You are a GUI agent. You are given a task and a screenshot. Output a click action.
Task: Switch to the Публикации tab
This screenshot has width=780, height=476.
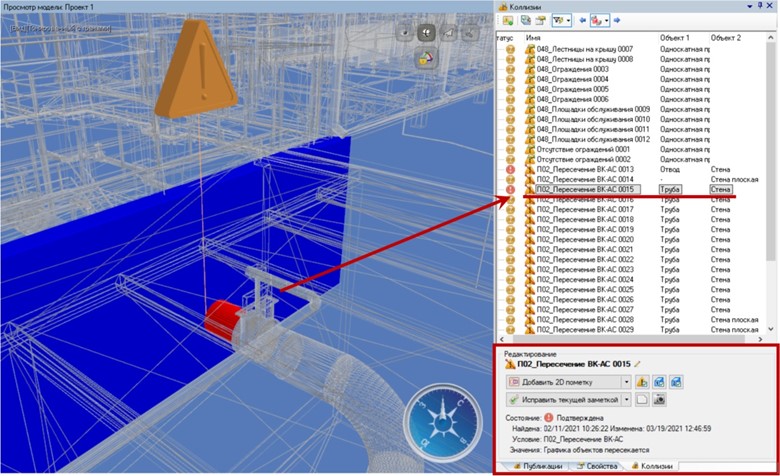tap(537, 466)
